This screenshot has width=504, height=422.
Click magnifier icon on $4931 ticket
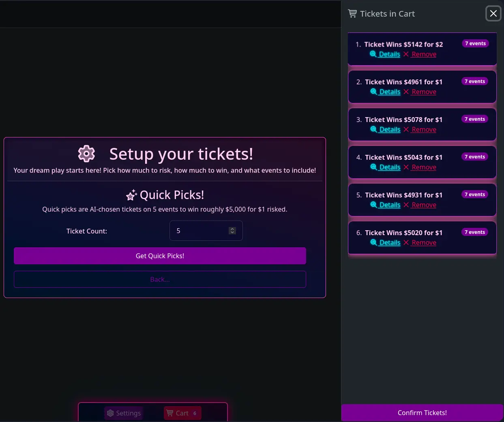coord(374,205)
